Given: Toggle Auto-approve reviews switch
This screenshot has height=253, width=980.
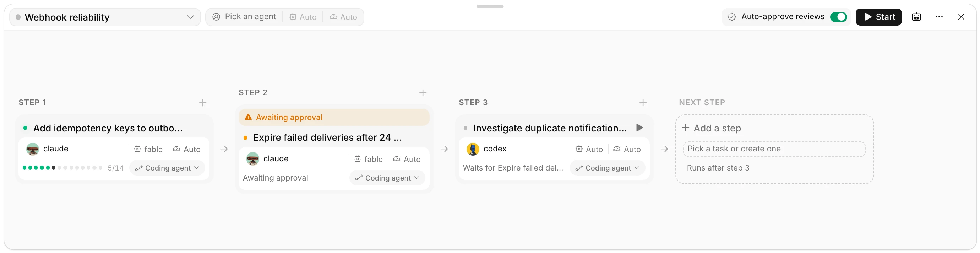Looking at the screenshot, I should click(x=838, y=17).
